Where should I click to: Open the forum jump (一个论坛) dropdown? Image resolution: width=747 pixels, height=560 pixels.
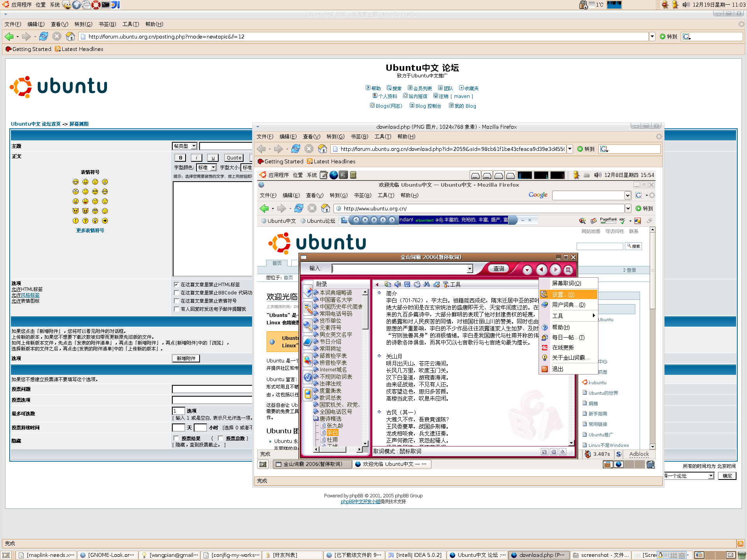coord(689,476)
